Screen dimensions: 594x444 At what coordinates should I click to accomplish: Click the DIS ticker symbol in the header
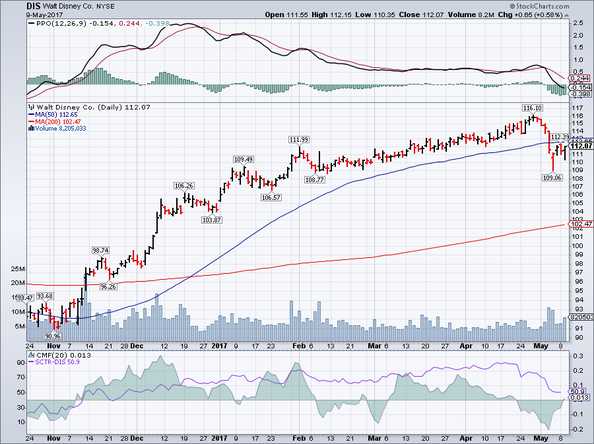coord(33,6)
